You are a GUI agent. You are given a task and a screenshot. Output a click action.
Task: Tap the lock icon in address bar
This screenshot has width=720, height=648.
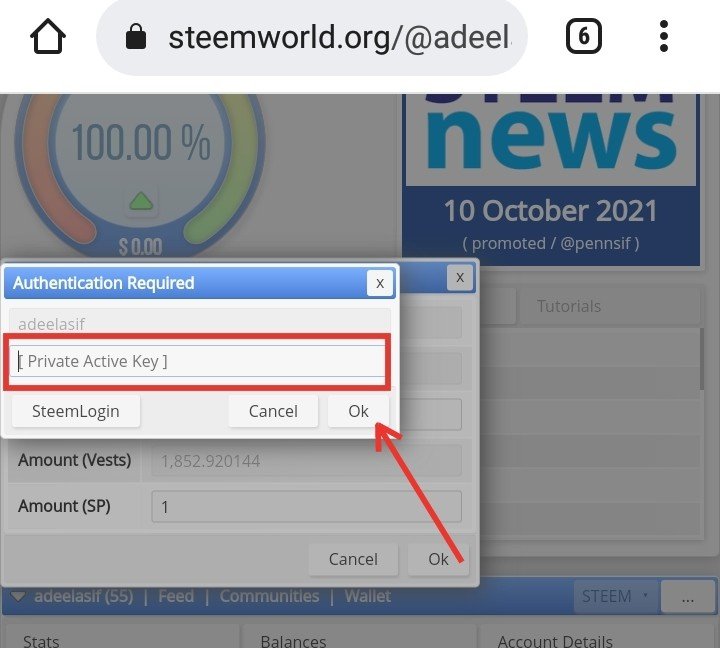[136, 36]
